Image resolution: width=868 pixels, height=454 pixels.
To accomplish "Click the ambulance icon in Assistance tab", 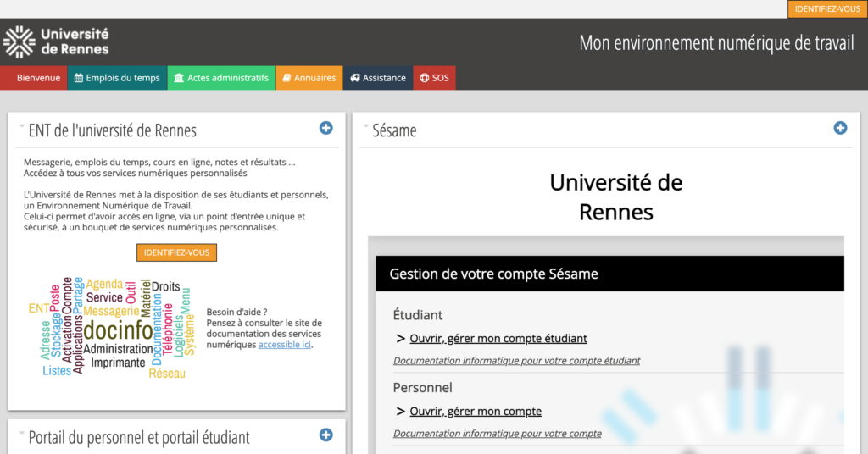I will [x=355, y=78].
